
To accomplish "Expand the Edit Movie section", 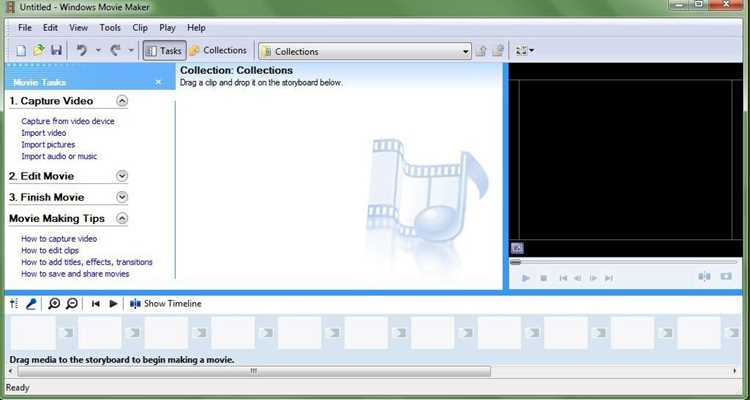I will [122, 176].
